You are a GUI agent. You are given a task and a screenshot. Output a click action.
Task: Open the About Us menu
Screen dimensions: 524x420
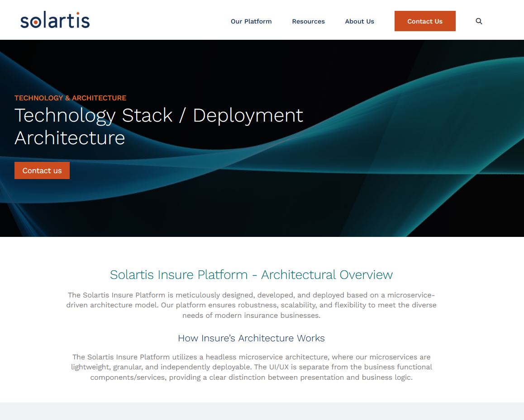click(359, 21)
